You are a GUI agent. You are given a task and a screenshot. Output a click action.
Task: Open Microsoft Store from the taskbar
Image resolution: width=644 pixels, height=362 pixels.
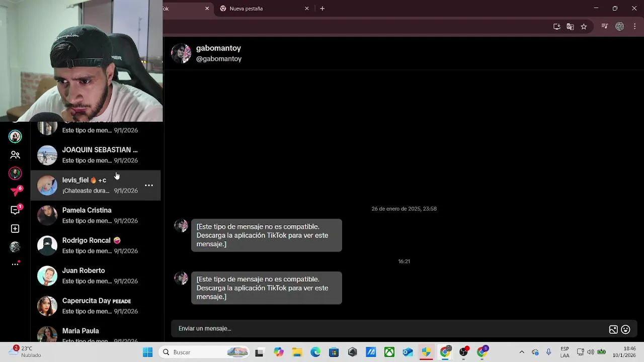pyautogui.click(x=334, y=352)
